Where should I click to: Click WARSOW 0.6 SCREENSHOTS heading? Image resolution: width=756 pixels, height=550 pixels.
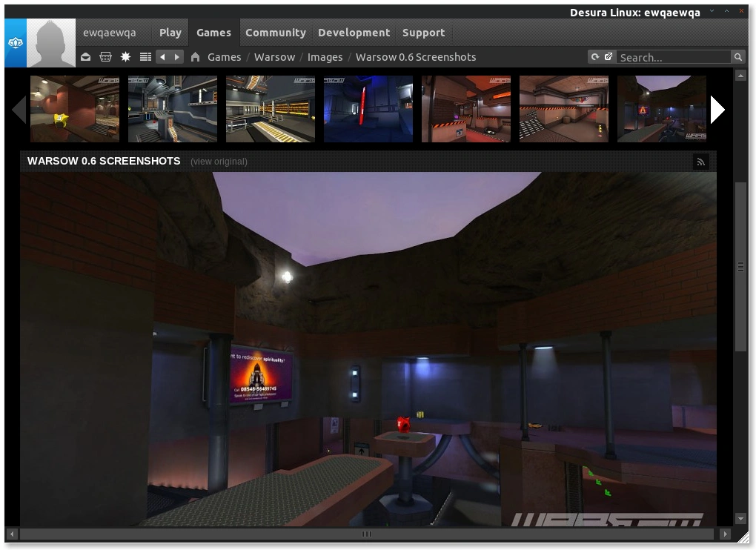(104, 161)
